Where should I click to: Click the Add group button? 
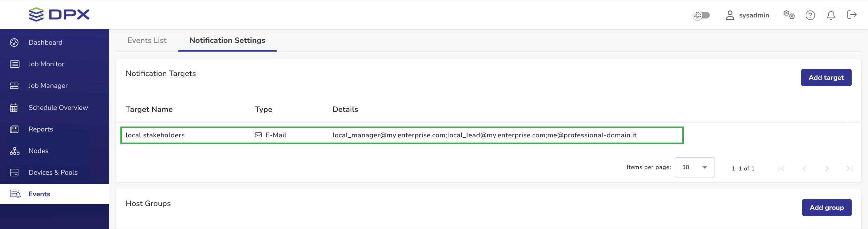click(827, 208)
